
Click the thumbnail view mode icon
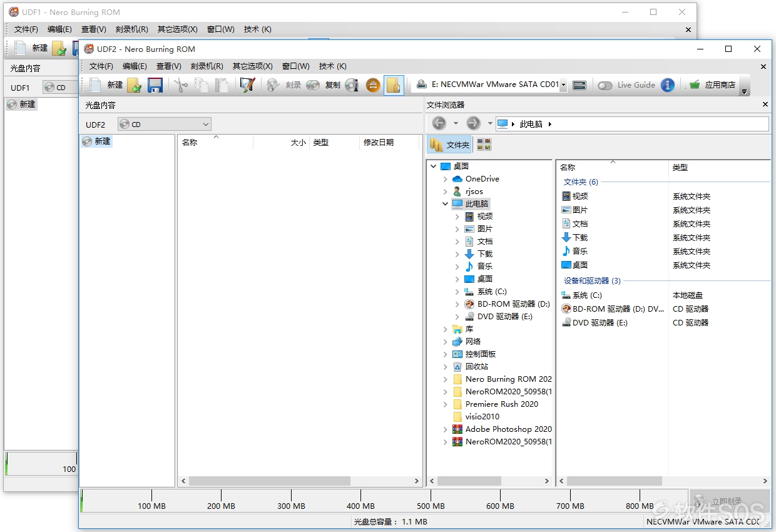[484, 145]
